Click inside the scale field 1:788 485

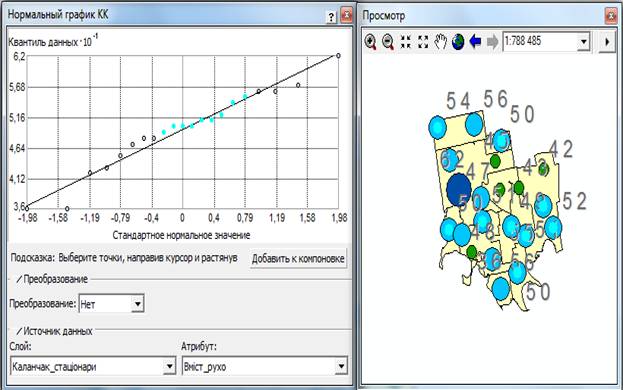(x=540, y=41)
